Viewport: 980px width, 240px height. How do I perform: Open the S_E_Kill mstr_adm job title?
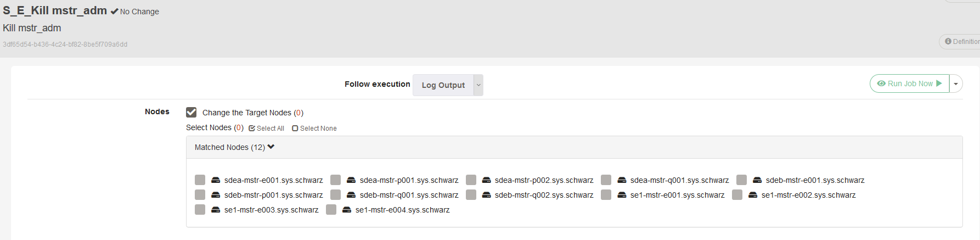(x=55, y=10)
